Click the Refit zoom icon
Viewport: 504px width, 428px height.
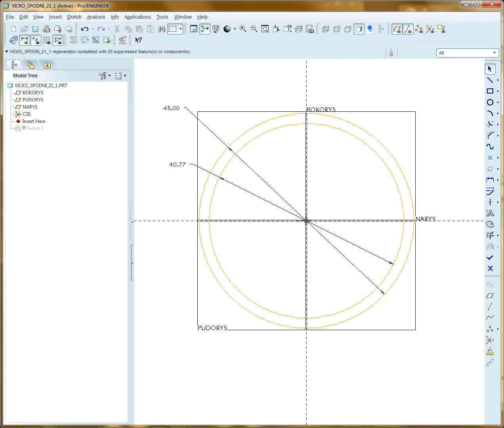click(265, 29)
